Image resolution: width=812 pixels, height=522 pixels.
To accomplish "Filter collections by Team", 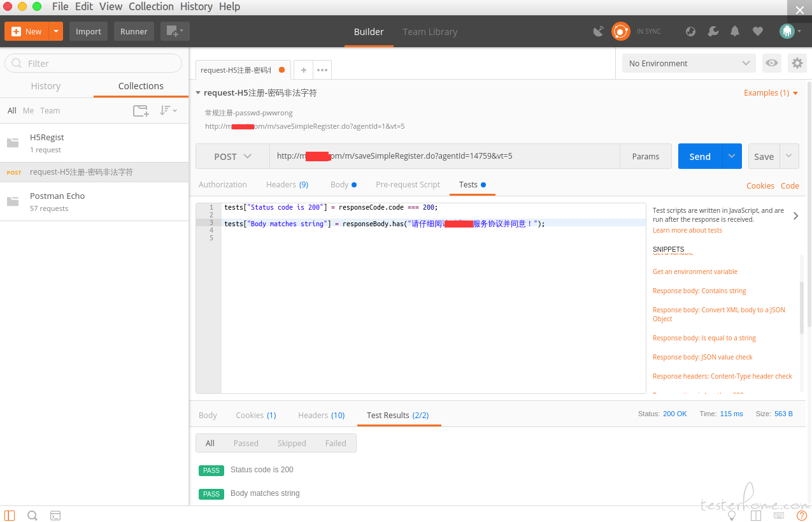I will (50, 110).
